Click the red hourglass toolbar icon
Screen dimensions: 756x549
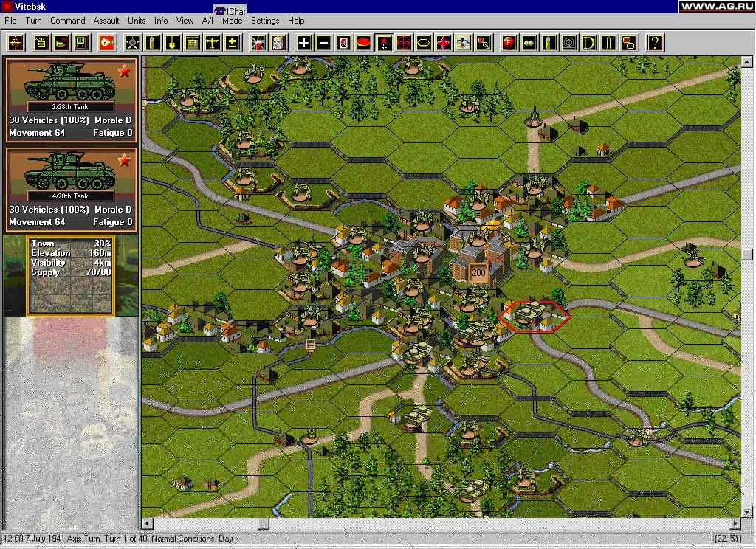pos(343,43)
